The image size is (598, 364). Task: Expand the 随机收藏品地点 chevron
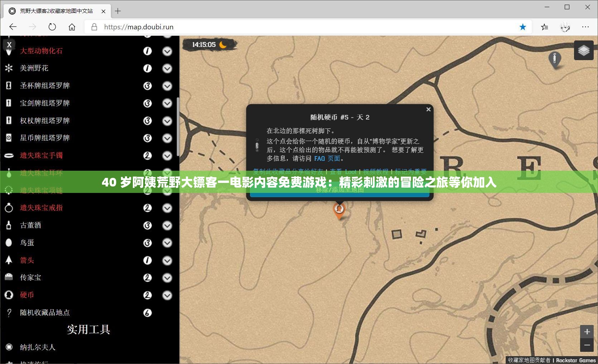(167, 312)
